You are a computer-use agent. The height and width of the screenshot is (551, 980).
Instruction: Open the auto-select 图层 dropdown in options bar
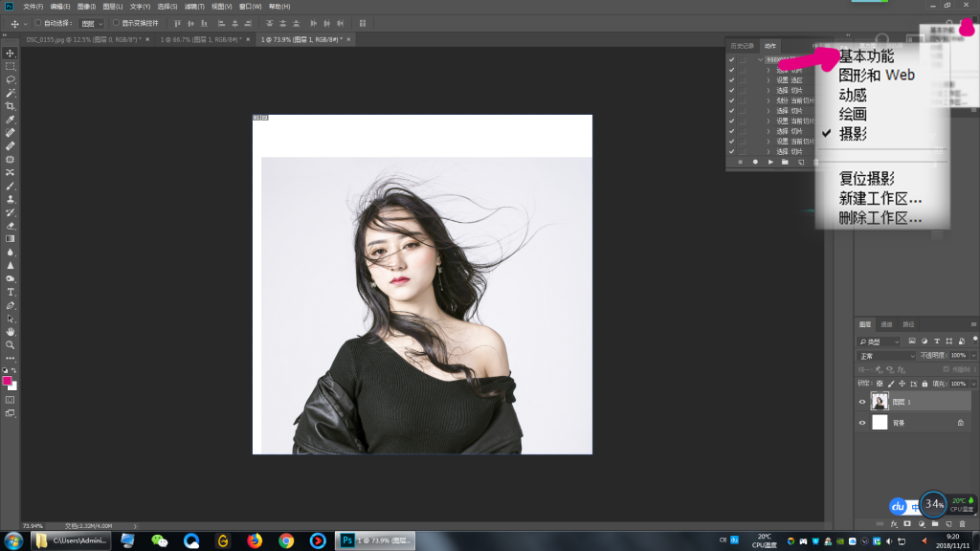[x=91, y=23]
